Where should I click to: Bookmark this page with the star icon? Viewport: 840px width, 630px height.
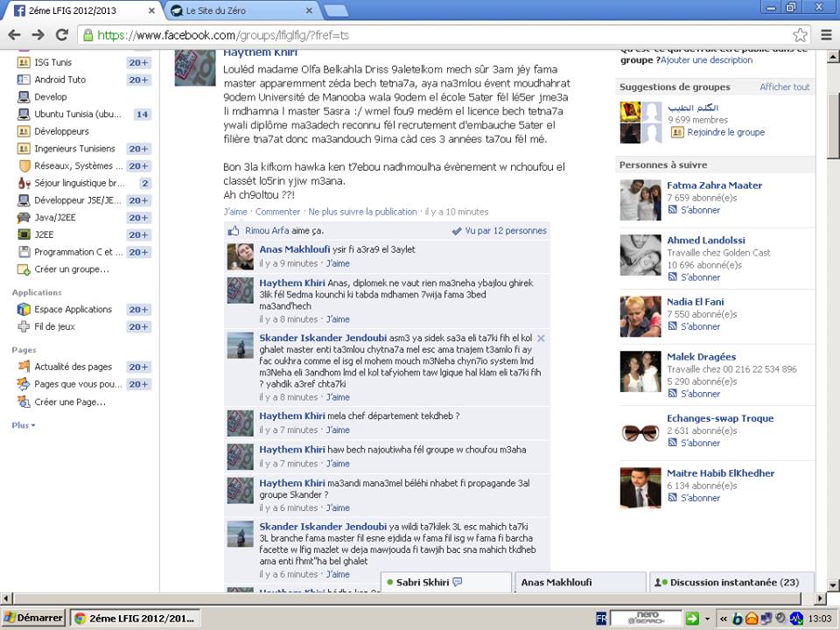pyautogui.click(x=800, y=35)
